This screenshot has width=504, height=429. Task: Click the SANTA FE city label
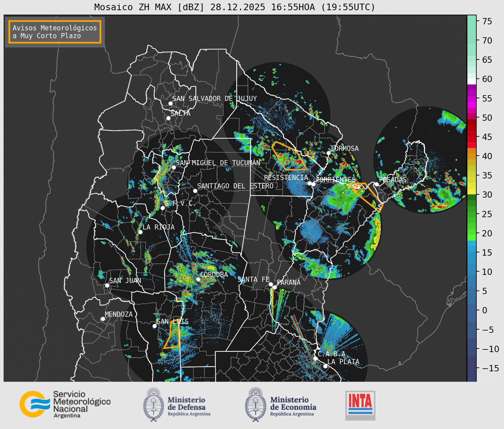pos(254,279)
